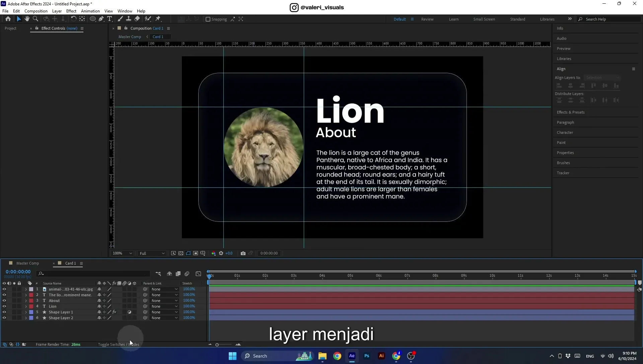The image size is (643, 364).
Task: Hide Shape Layer 1
Action: point(4,312)
